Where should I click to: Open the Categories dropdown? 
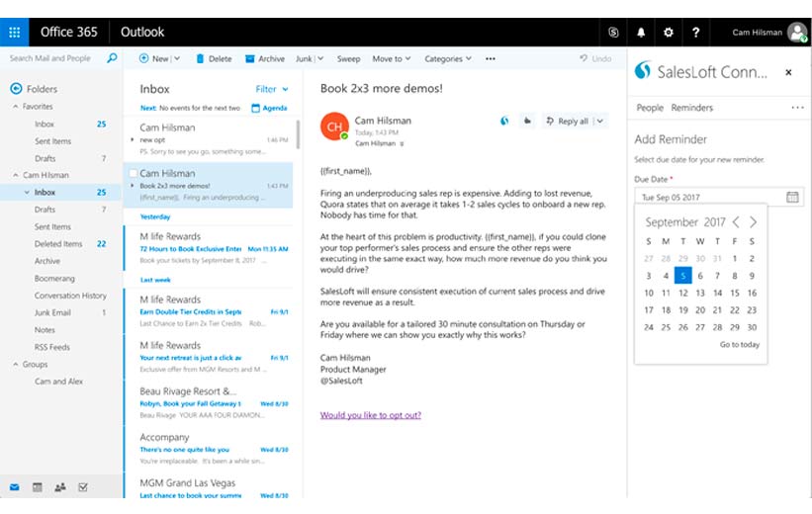tap(448, 59)
